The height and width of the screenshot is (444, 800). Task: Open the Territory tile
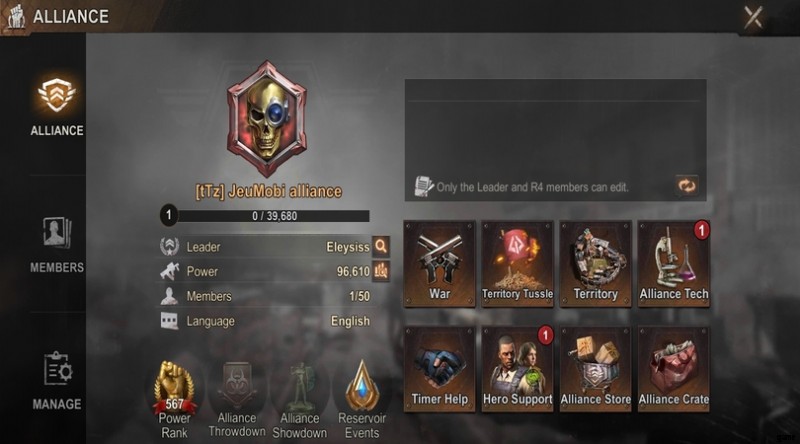tap(595, 264)
